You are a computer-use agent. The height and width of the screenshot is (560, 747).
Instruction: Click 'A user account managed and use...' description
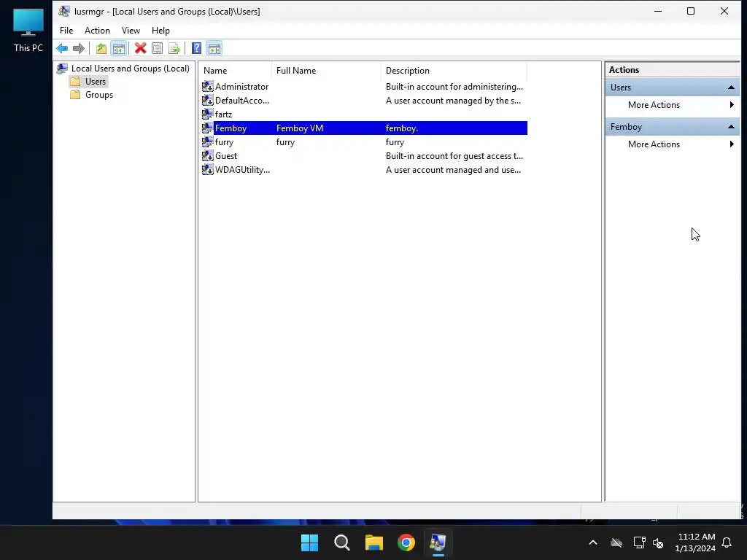coord(453,169)
